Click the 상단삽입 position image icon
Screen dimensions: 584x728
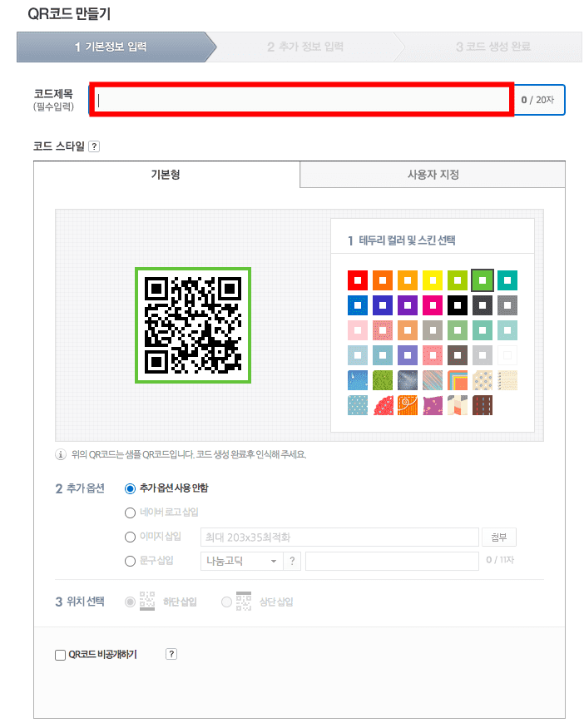(x=244, y=601)
